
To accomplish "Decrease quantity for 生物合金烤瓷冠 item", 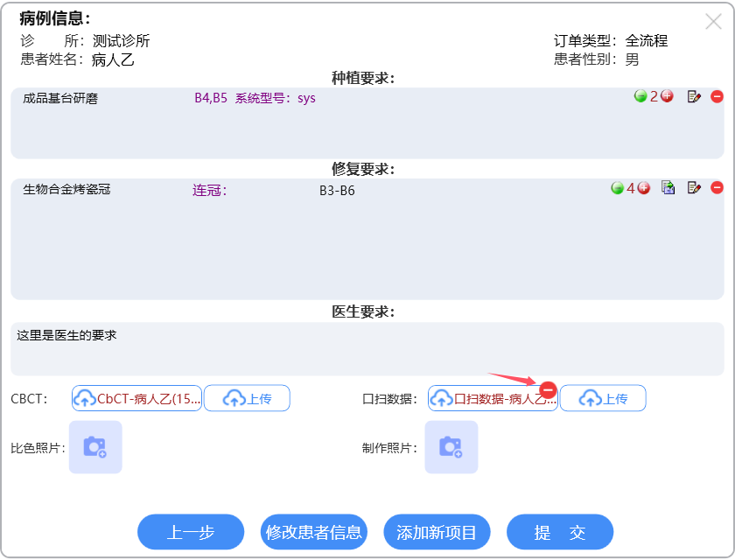I will (x=617, y=187).
